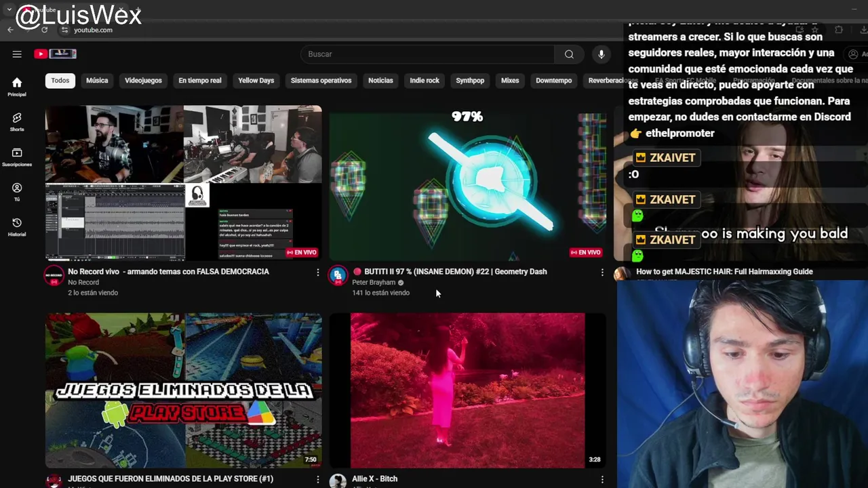Screen dimensions: 868x488
Task: Open the No Record live studio thumbnail
Action: (x=183, y=183)
